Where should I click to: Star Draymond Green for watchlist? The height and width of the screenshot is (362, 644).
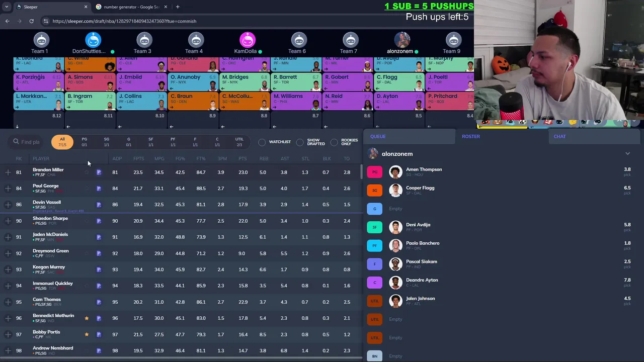(x=87, y=253)
